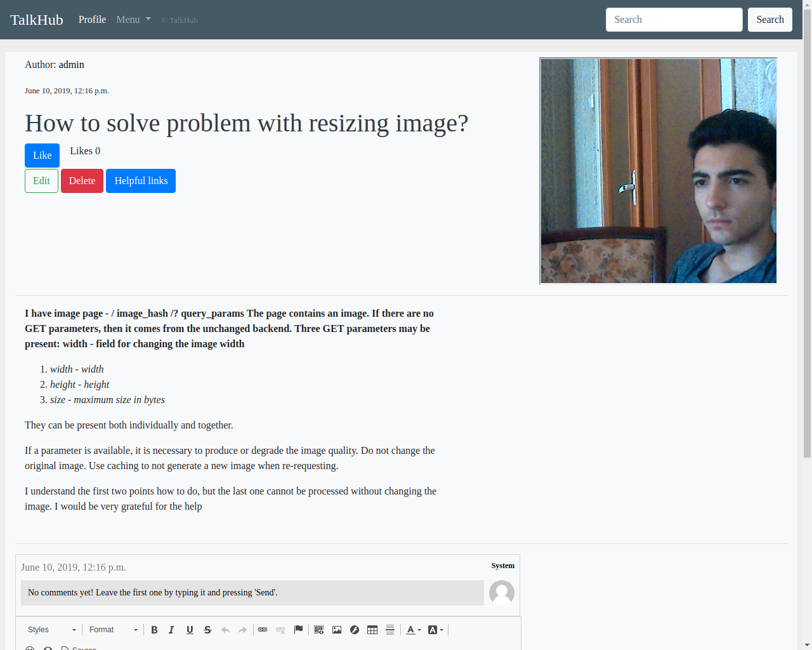Apply italic formatting in comment editor
812x650 pixels.
171,630
